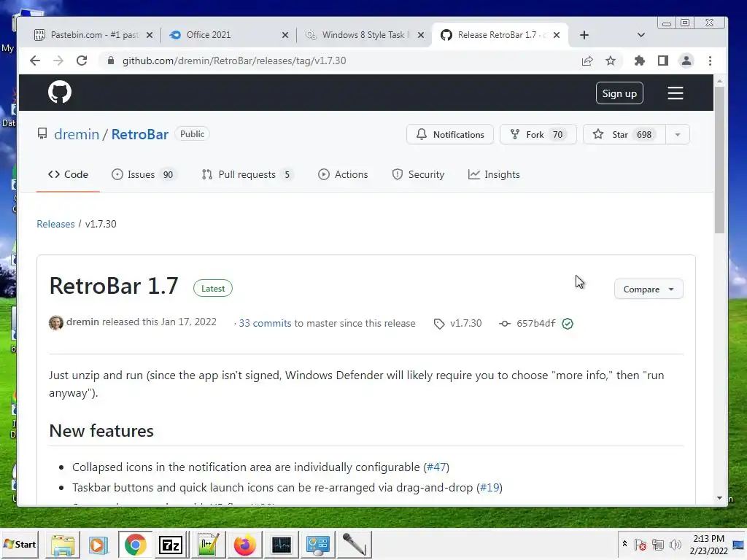747x560 pixels.
Task: Click the padlock site info icon
Action: point(111,61)
